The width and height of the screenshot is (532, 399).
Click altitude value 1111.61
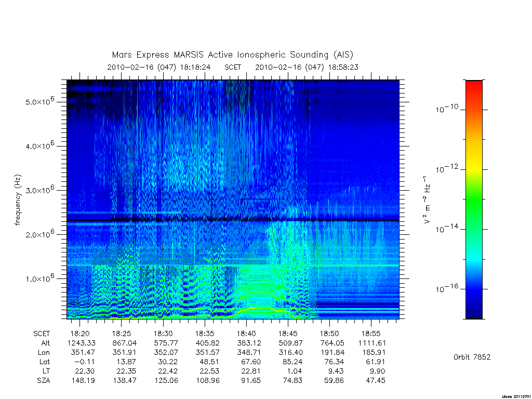[372, 343]
